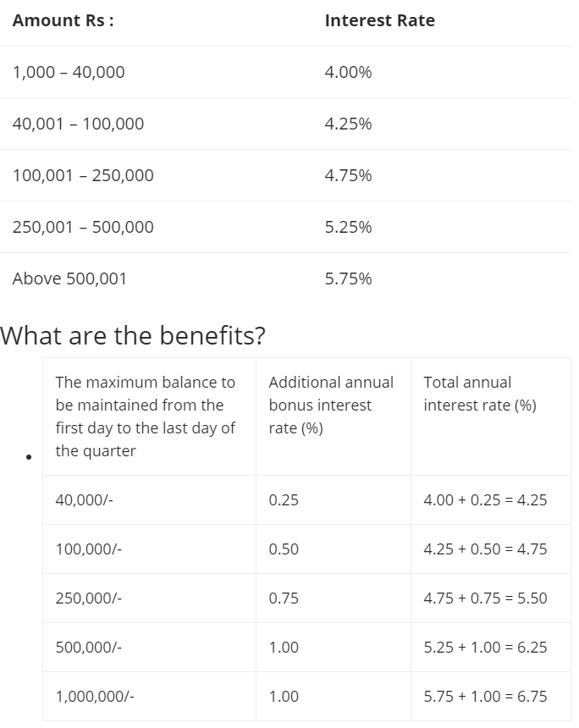Click the '5.75 + 1.00 = 6.75' total cell

pyautogui.click(x=485, y=697)
